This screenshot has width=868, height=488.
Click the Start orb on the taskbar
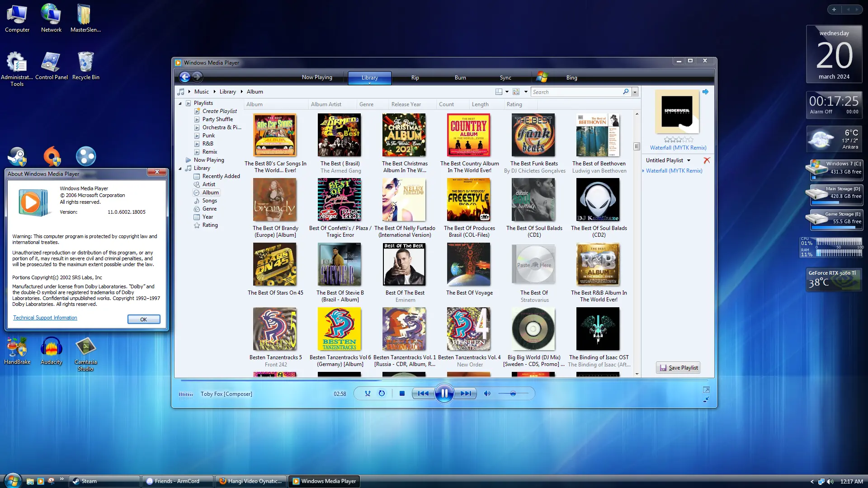tap(13, 480)
